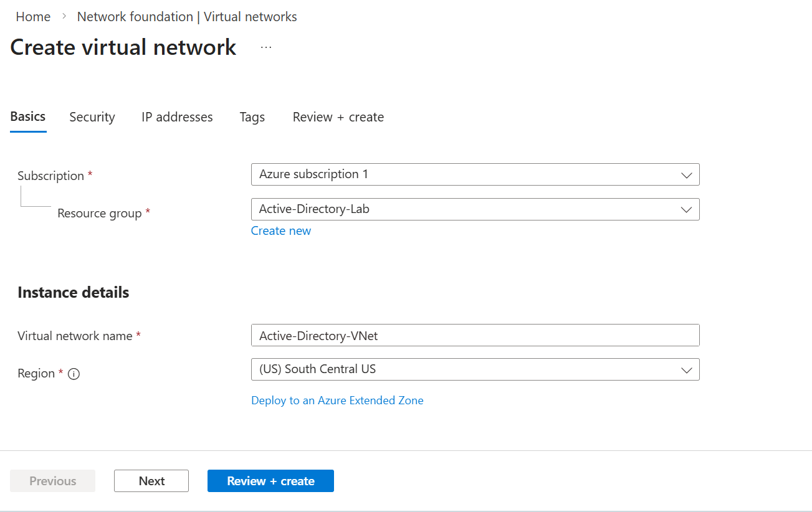Open Network foundation | Virtual networks breadcrumb
Screen dimensions: 812x512
click(x=187, y=17)
